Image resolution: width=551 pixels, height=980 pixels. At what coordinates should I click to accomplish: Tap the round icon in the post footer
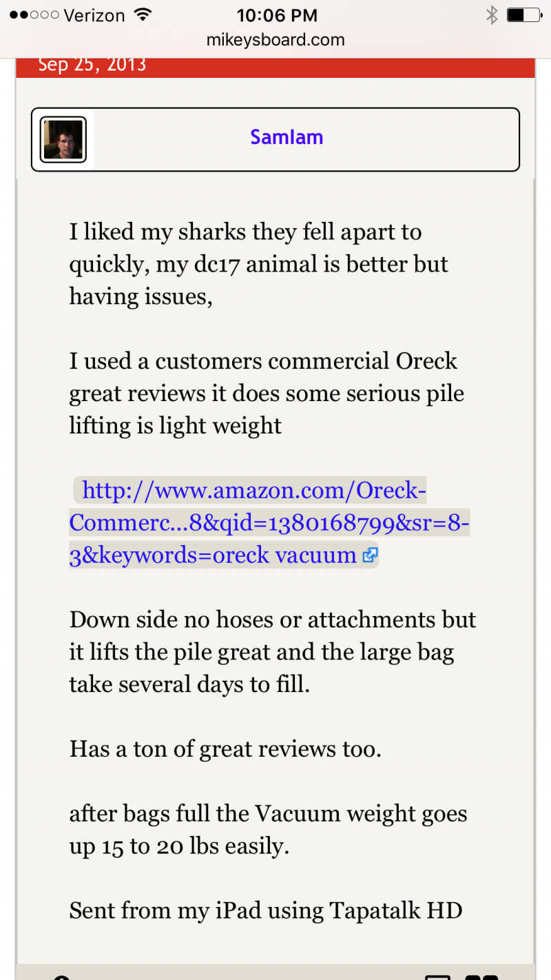pyautogui.click(x=62, y=975)
